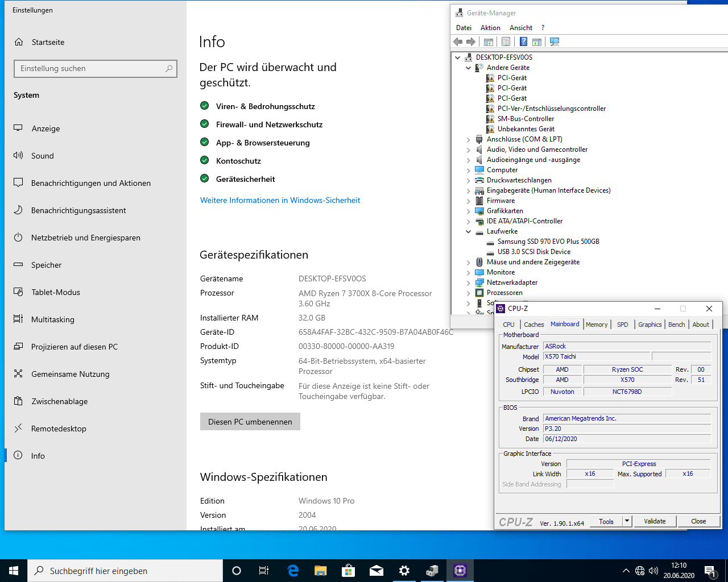Click the show/hide action pane toolbar icon
Screen dimensions: 728x582
(x=537, y=41)
